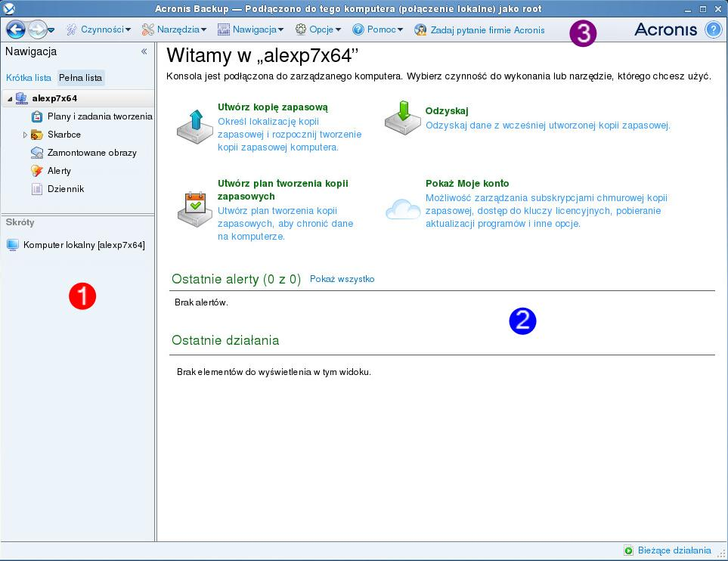Screen dimensions: 728x561
Task: Click the Nawigacja toolbar icon
Action: click(223, 29)
